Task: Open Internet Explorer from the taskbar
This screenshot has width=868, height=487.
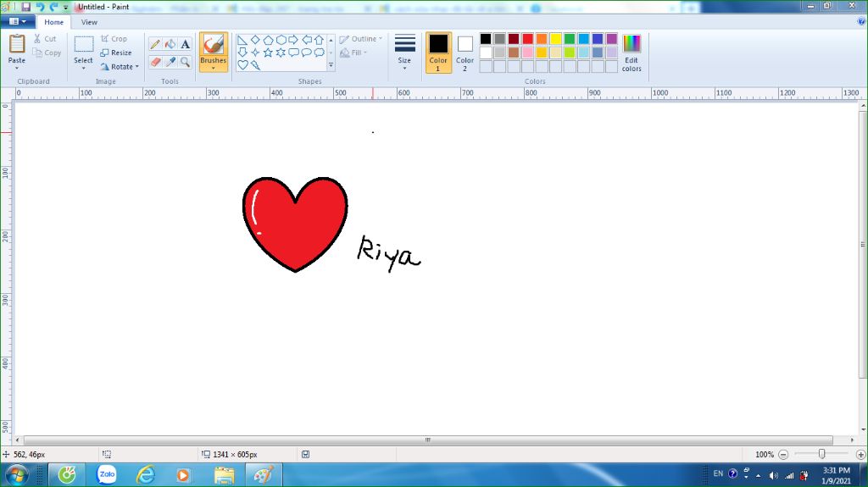Action: (146, 475)
